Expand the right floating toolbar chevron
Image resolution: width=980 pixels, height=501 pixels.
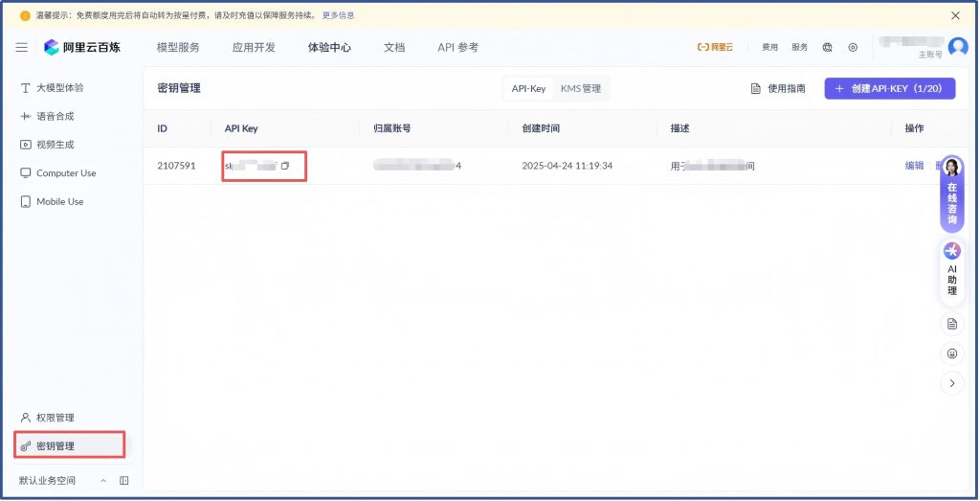click(x=951, y=383)
